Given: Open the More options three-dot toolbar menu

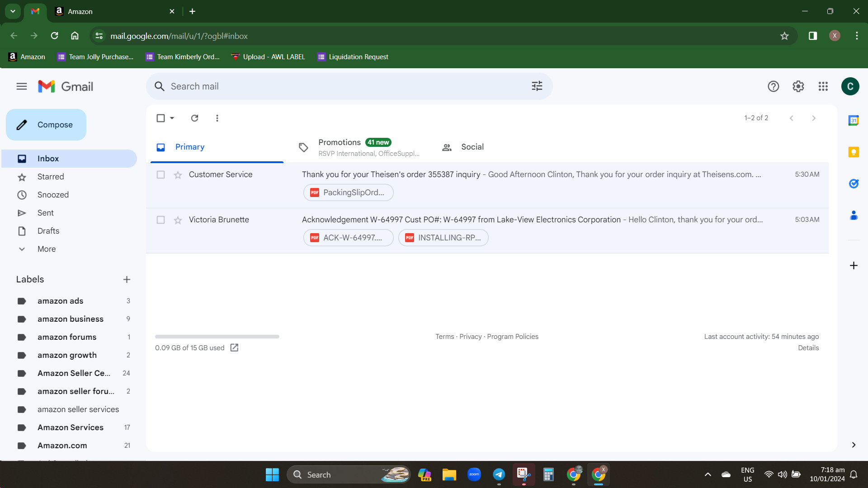Looking at the screenshot, I should (217, 118).
